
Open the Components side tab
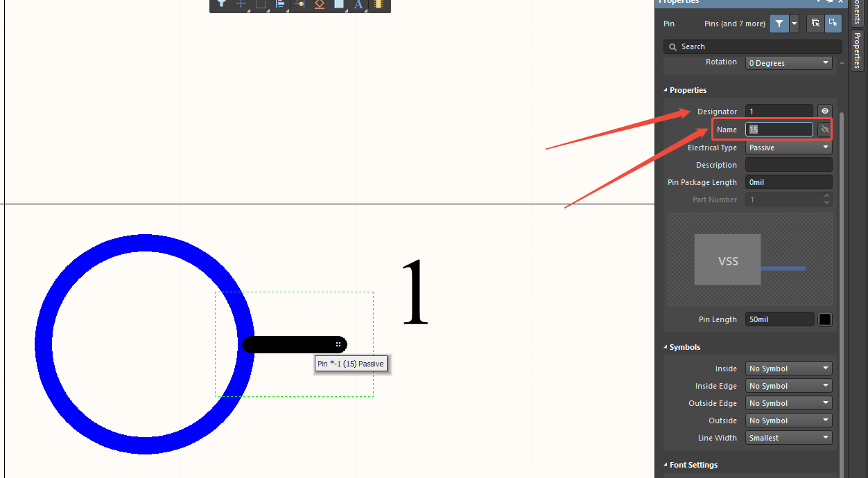pos(858,12)
